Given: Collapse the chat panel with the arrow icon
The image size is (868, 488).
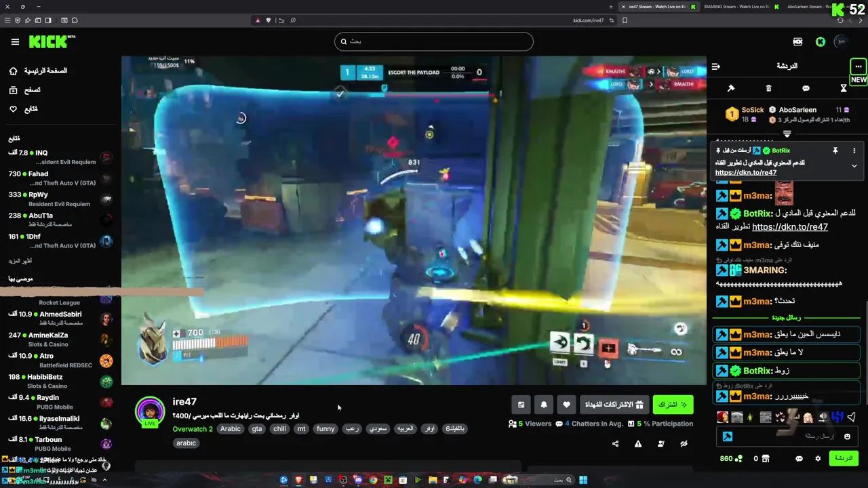Looking at the screenshot, I should 716,66.
